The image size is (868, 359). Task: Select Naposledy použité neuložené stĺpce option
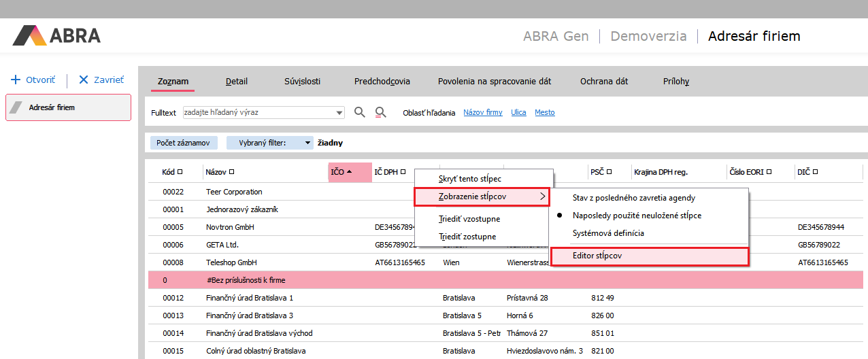pyautogui.click(x=636, y=215)
